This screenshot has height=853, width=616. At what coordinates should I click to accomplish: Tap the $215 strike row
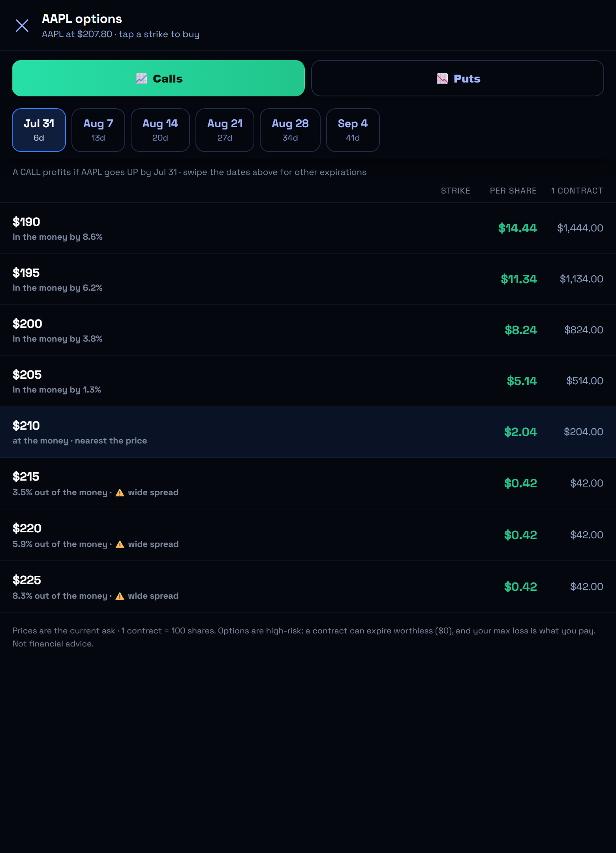(308, 483)
